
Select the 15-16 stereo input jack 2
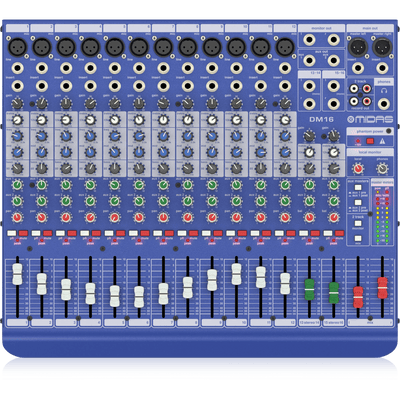click(x=334, y=104)
